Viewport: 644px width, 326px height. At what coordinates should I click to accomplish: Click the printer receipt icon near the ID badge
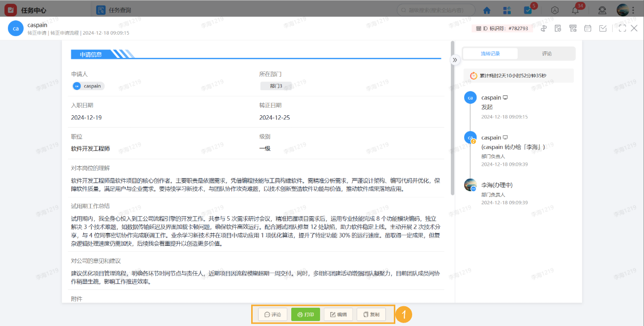pyautogui.click(x=573, y=28)
